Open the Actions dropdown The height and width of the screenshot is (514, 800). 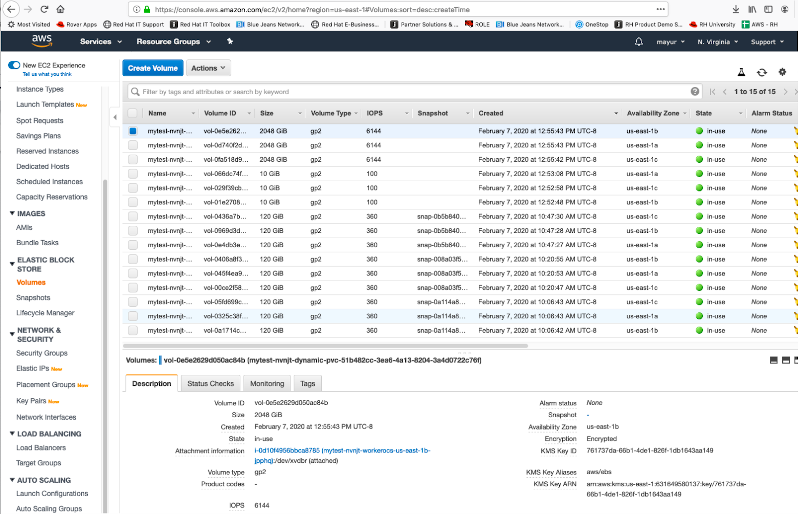tap(208, 68)
